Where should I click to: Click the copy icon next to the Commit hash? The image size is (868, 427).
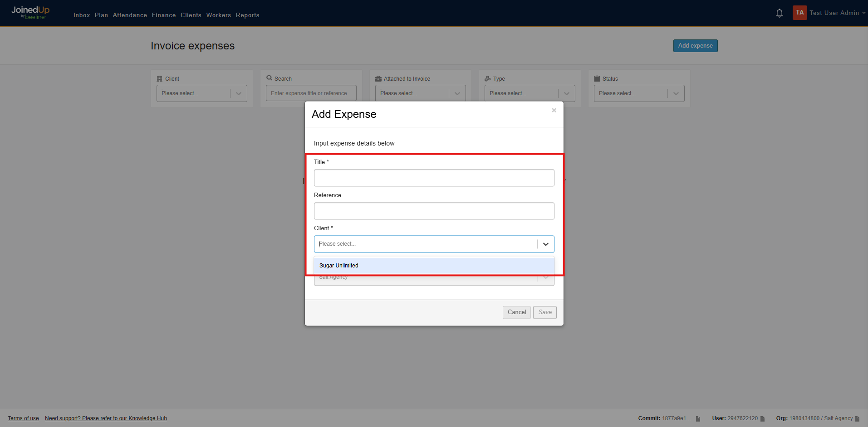[697, 418]
